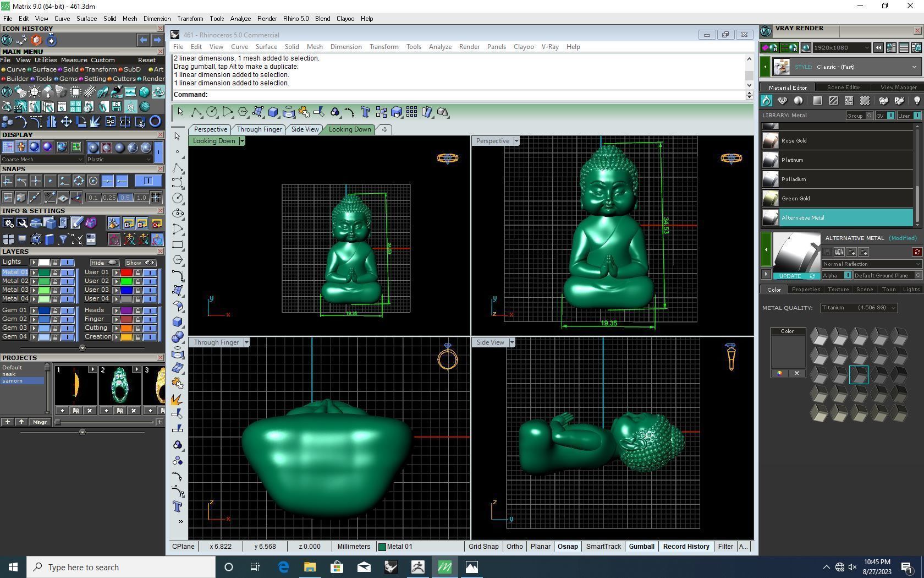
Task: Open the Coarse Mesh dropdown
Action: pyautogui.click(x=42, y=160)
